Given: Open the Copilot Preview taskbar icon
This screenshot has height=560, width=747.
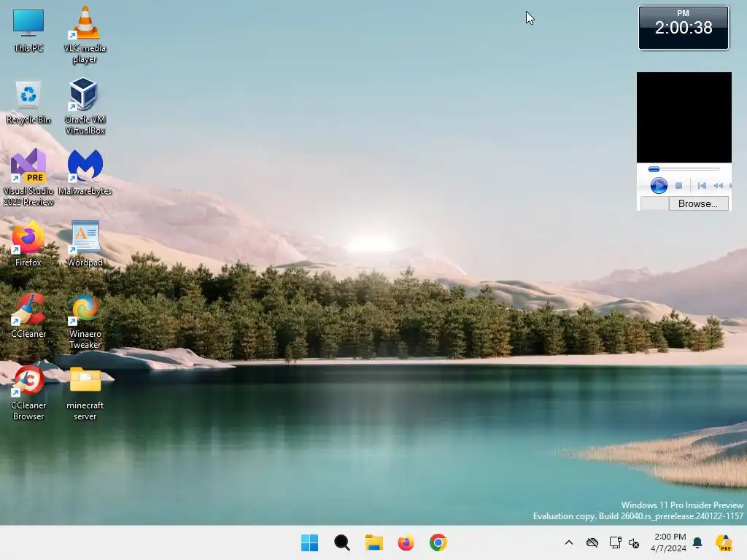Looking at the screenshot, I should pos(724,542).
